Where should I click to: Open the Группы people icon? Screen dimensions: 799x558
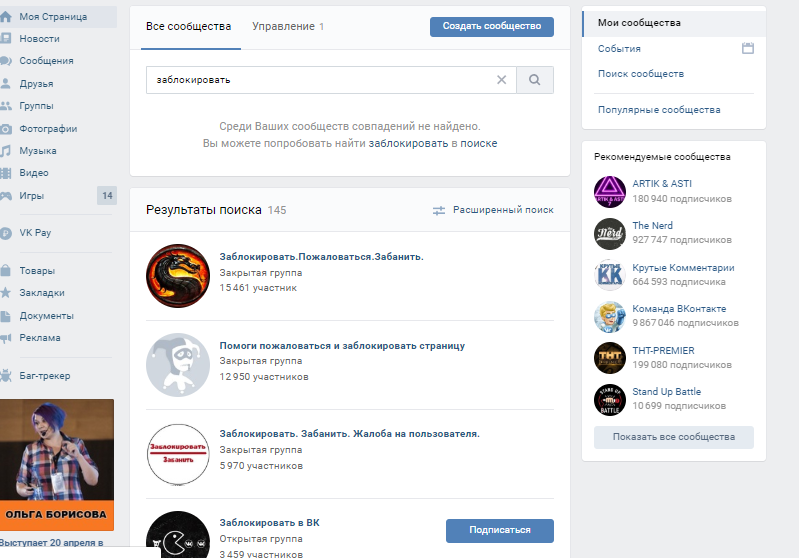(6, 106)
